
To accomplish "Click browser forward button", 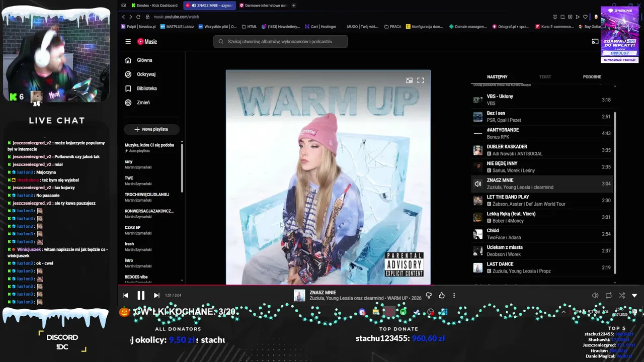I will (130, 17).
